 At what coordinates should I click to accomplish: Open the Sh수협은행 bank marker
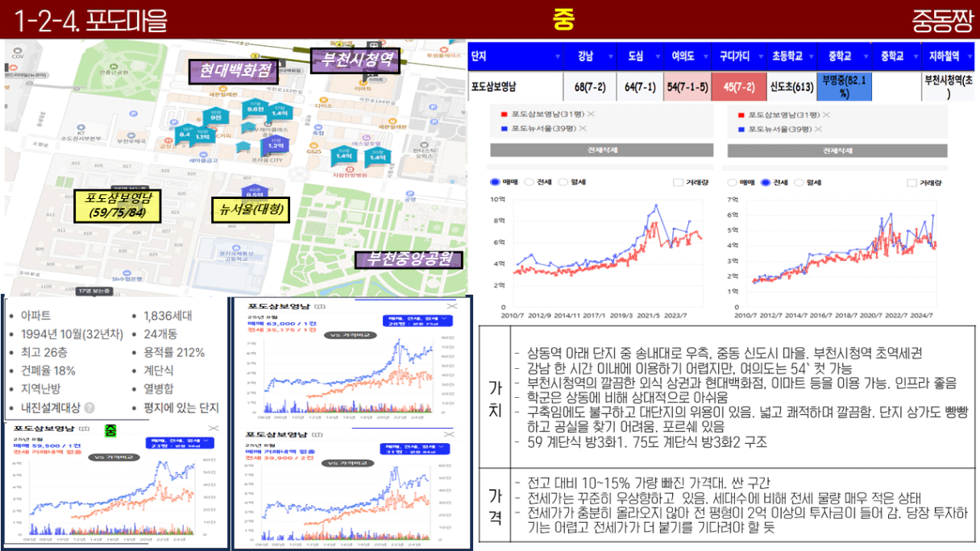pyautogui.click(x=127, y=275)
